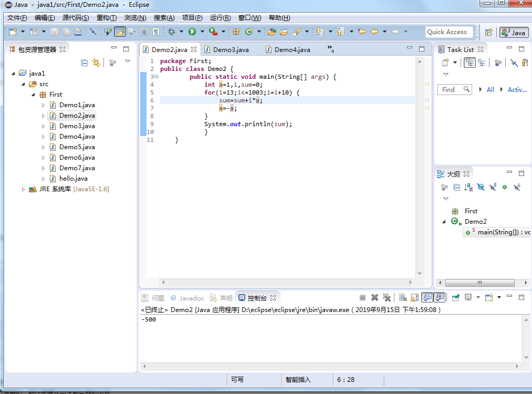The height and width of the screenshot is (394, 532).
Task: Click Remove Launch icon in console
Action: pyautogui.click(x=374, y=298)
